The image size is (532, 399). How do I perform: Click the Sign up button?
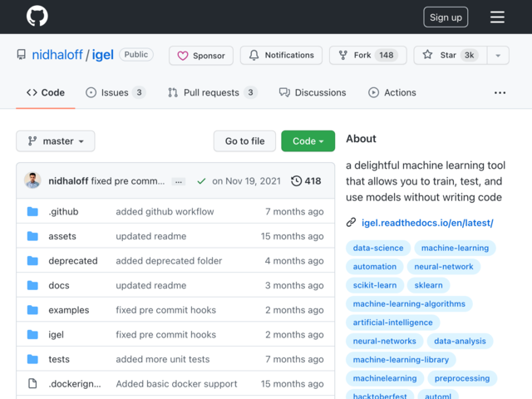pyautogui.click(x=446, y=17)
